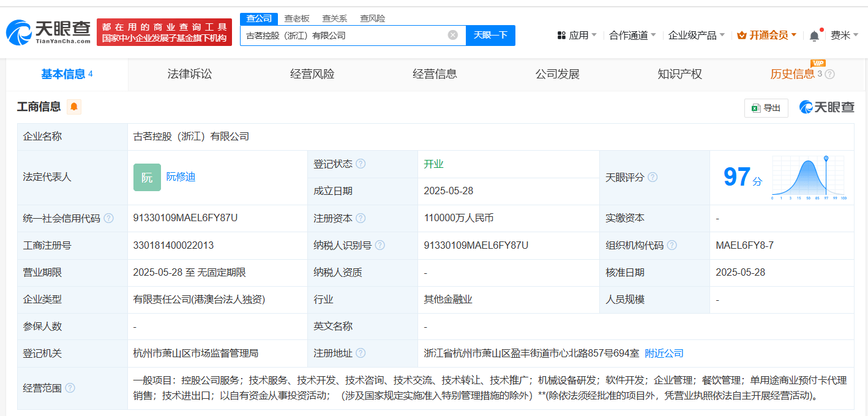Switch to the 经营风险 tab
This screenshot has height=416, width=868.
pos(312,74)
